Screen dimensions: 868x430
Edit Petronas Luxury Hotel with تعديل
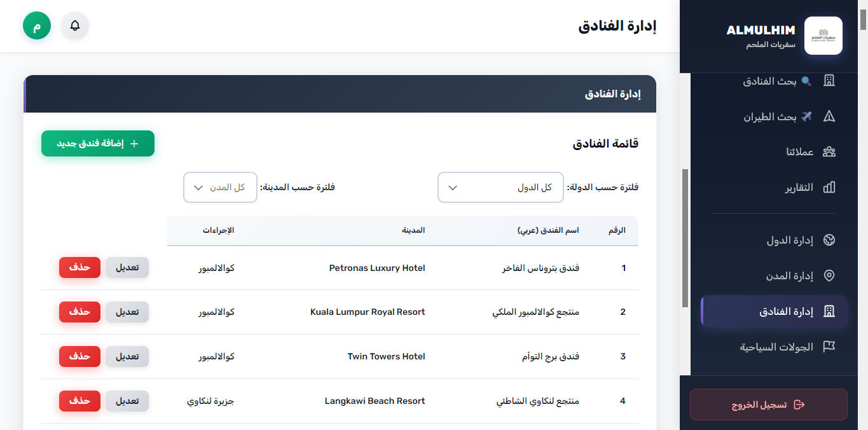[127, 268]
